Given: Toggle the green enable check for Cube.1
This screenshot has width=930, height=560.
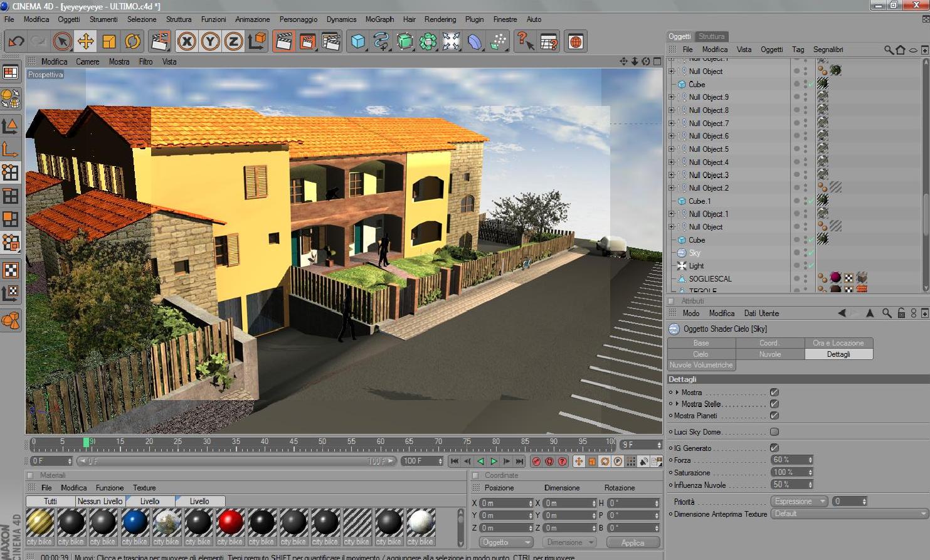Looking at the screenshot, I should click(x=811, y=201).
